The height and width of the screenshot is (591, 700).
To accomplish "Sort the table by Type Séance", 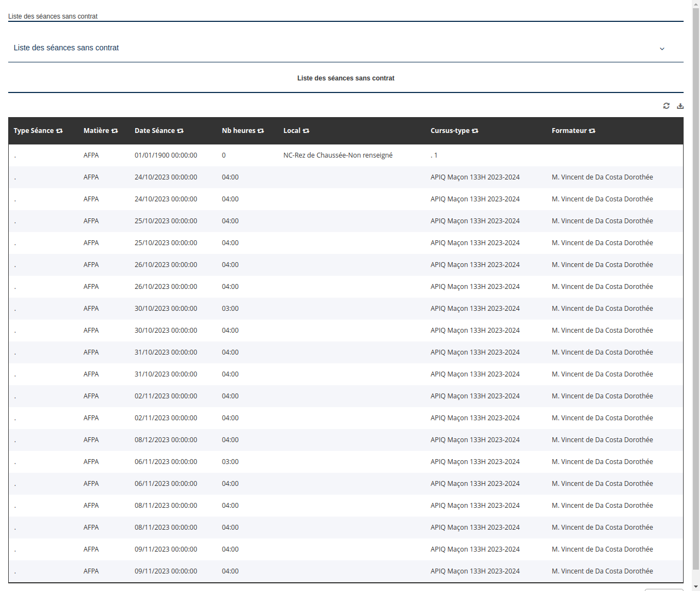I will [60, 130].
